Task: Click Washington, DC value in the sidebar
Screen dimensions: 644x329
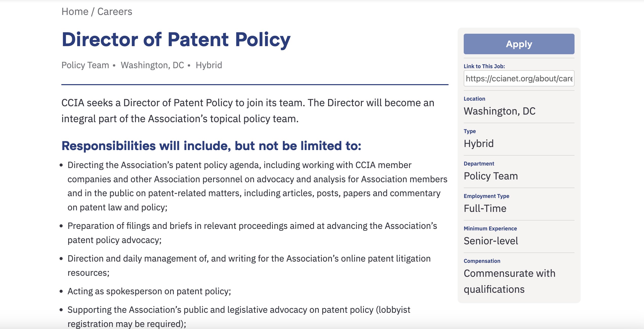Action: tap(499, 111)
